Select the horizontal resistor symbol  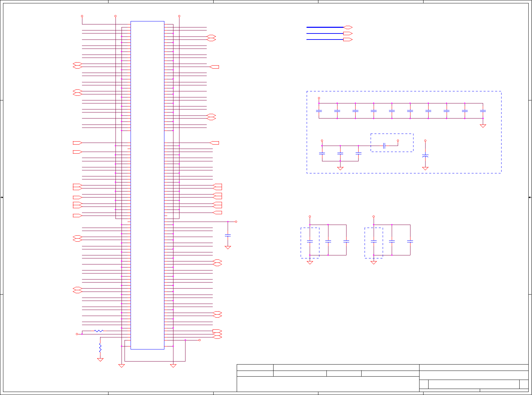99,331
